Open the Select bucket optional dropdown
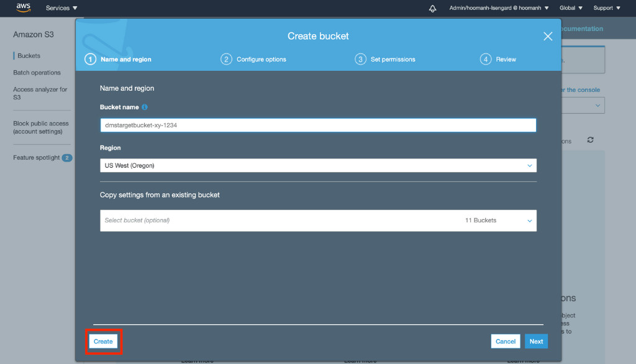Image resolution: width=636 pixels, height=364 pixels. (318, 221)
